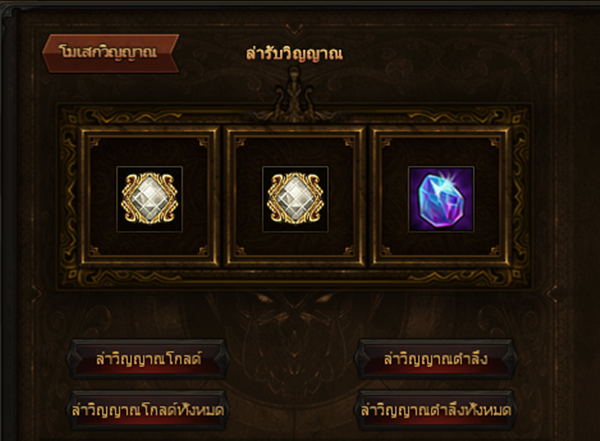Expand the down chevron at the panel top
Image resolution: width=600 pixels, height=441 pixels.
point(294,29)
